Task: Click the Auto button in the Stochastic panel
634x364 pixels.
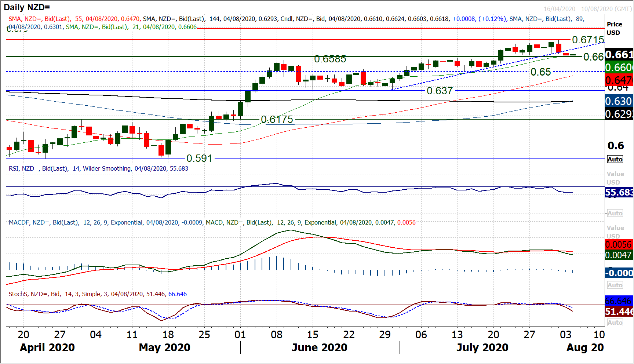Action: click(x=615, y=323)
